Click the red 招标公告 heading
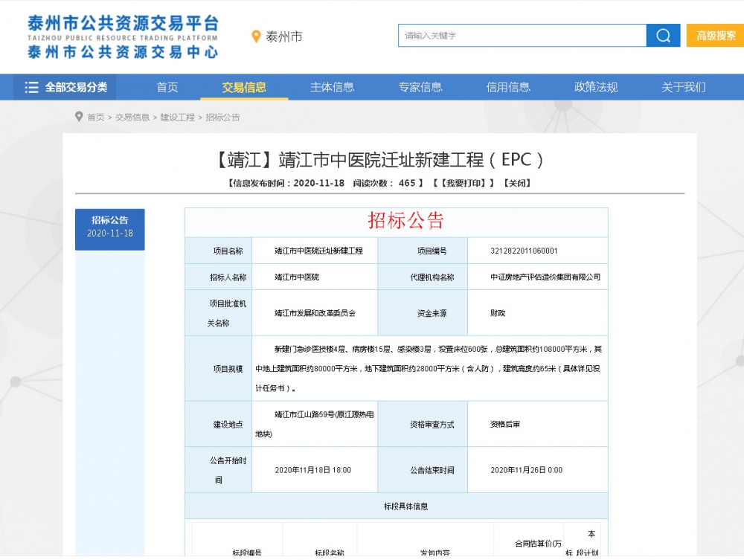Image resolution: width=744 pixels, height=560 pixels. pyautogui.click(x=405, y=221)
